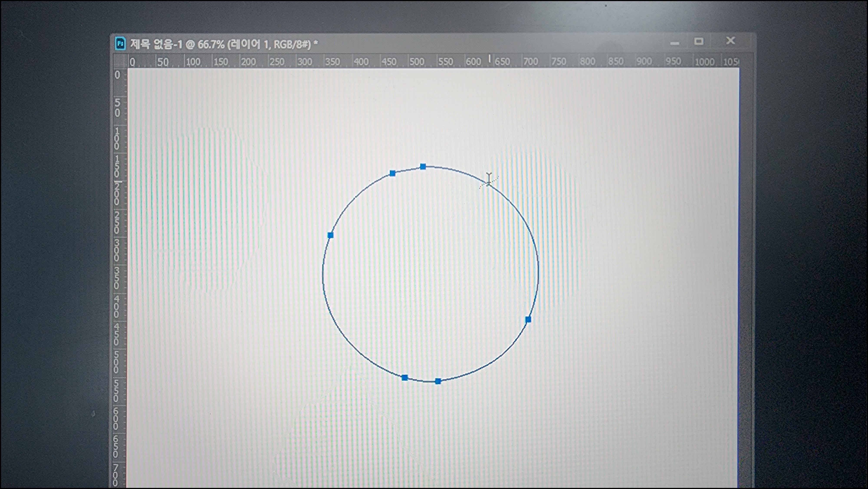Click the 300 mark on vertical ruler
This screenshot has width=868, height=489.
[x=117, y=251]
